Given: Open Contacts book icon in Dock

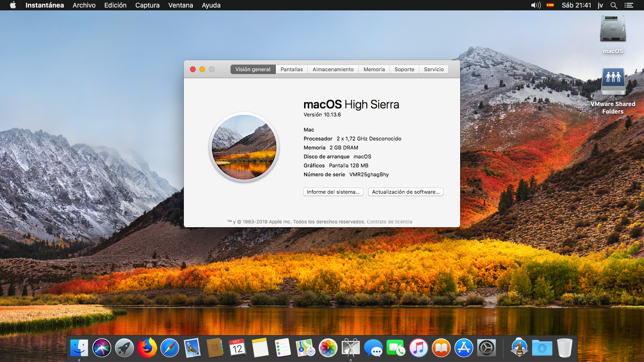Looking at the screenshot, I should (215, 348).
